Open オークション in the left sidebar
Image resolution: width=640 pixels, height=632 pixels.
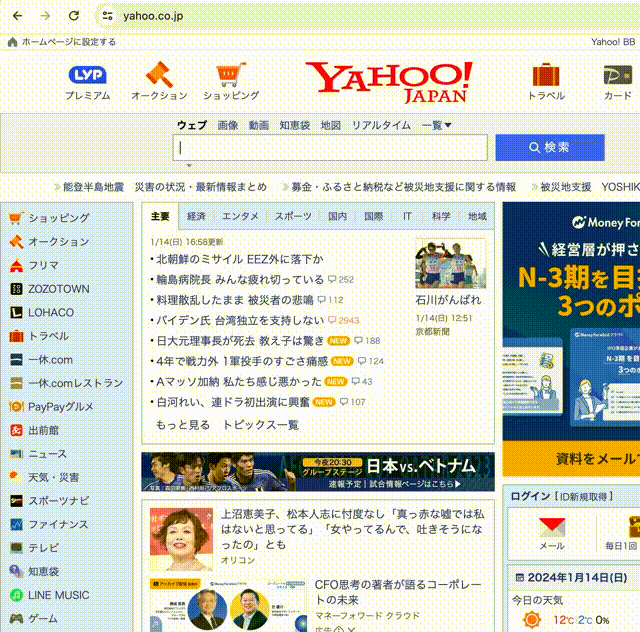click(x=58, y=242)
